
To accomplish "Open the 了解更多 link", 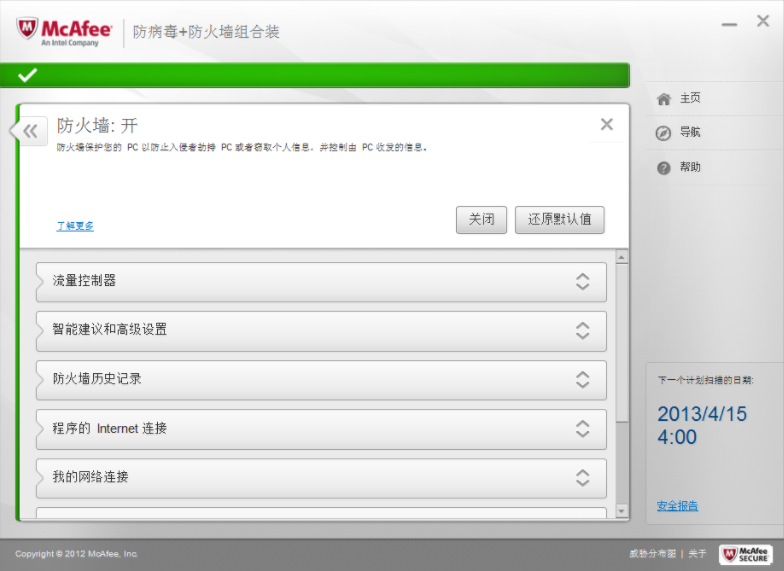I will [x=75, y=226].
